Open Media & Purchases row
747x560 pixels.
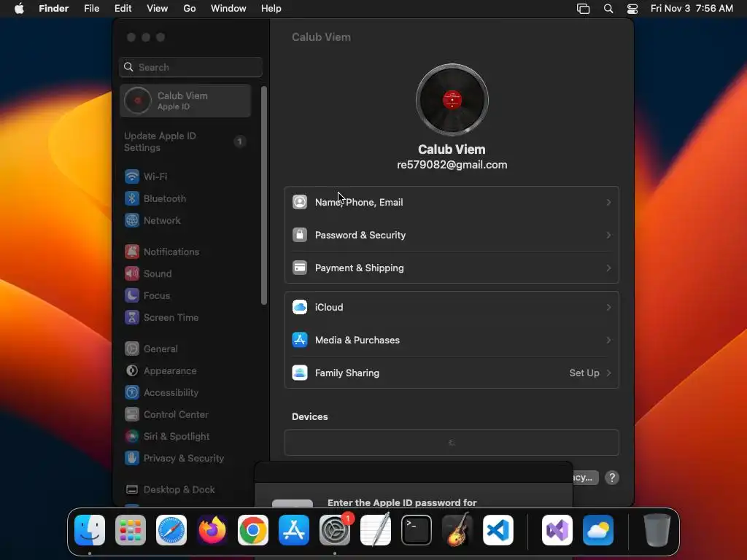pos(452,340)
